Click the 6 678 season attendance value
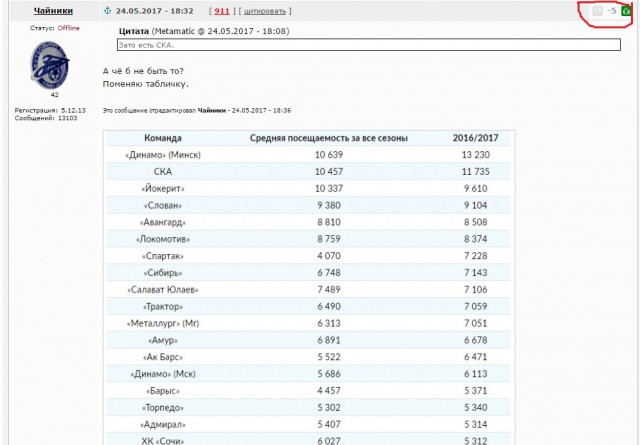The width and height of the screenshot is (640, 445). (x=476, y=340)
